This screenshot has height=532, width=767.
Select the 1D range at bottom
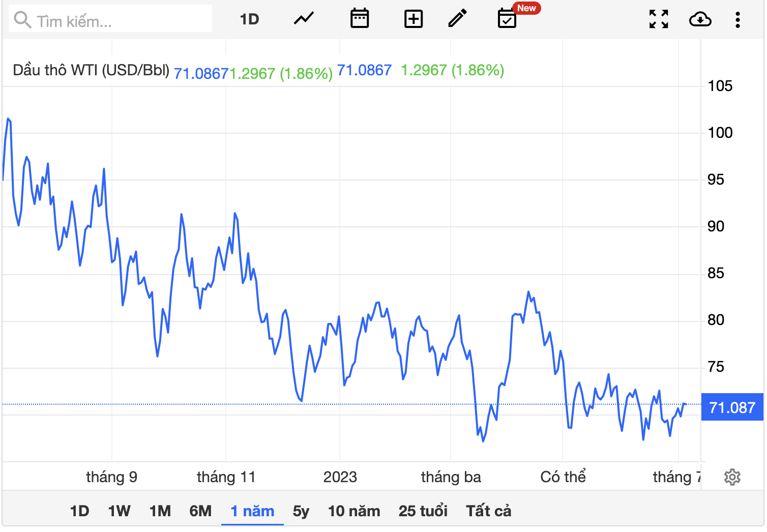click(x=79, y=511)
